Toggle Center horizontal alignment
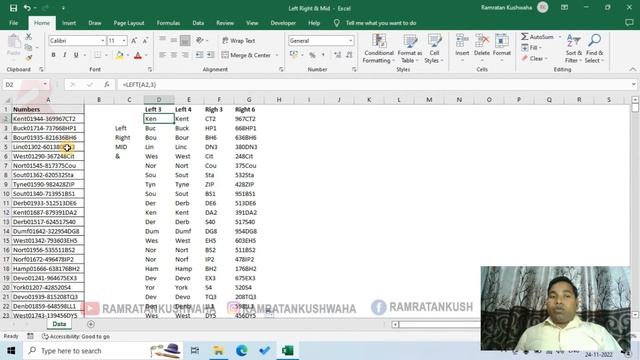This screenshot has height=360, width=640. click(174, 55)
